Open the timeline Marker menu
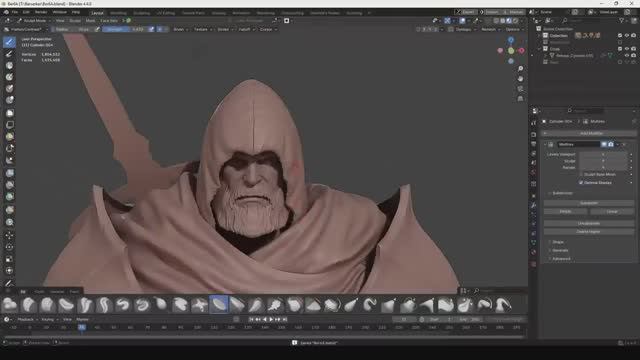Screen dimensions: 640x360 82,319
